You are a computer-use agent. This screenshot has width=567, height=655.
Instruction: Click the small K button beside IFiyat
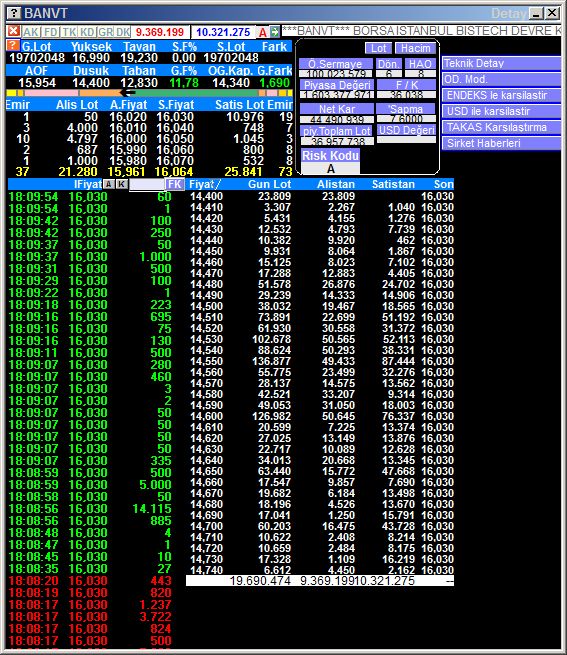pyautogui.click(x=122, y=184)
